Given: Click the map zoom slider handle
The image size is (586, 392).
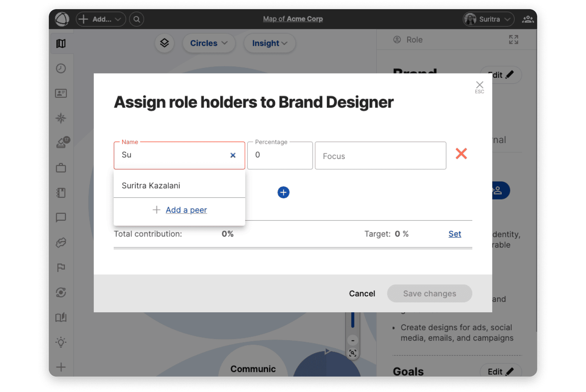Looking at the screenshot, I should click(x=353, y=320).
